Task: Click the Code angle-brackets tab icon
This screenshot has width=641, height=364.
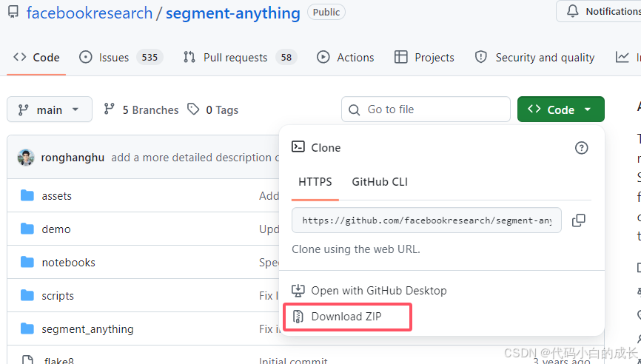Action: click(x=20, y=57)
